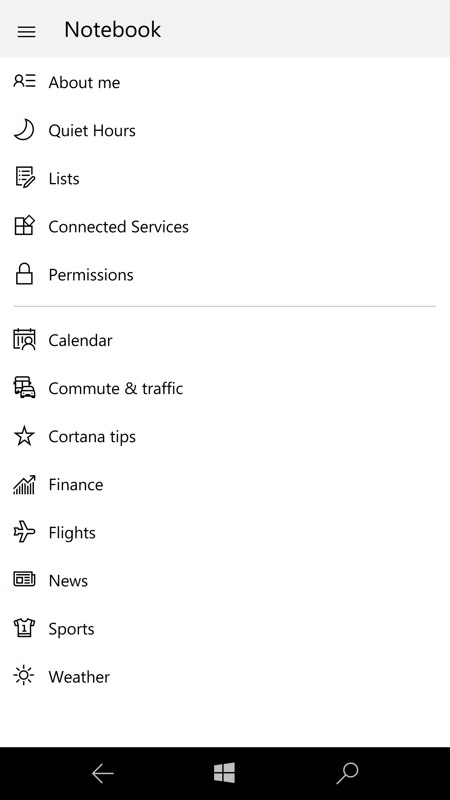Open Quiet Hours settings
This screenshot has width=450, height=800.
225,130
